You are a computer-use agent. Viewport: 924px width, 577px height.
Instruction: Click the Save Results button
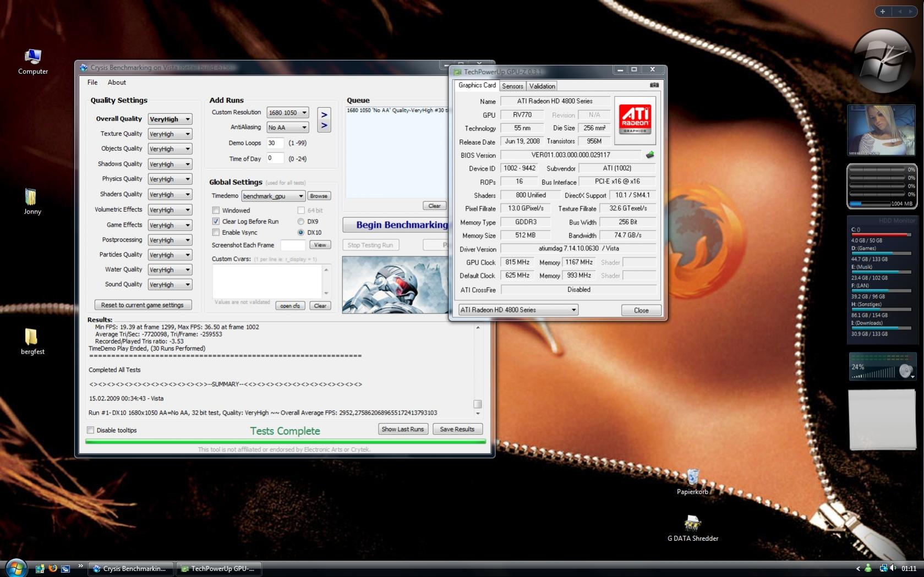pos(457,429)
